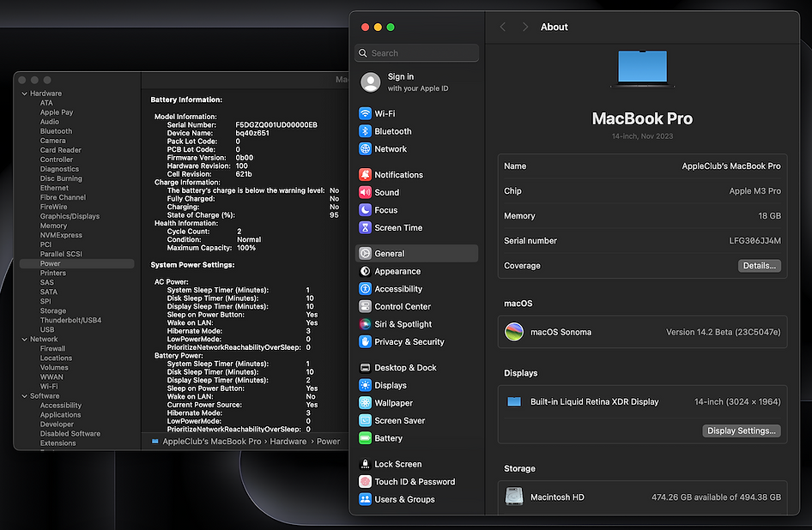Open the Screen Time hourglass icon
The image size is (812, 530).
pos(365,227)
